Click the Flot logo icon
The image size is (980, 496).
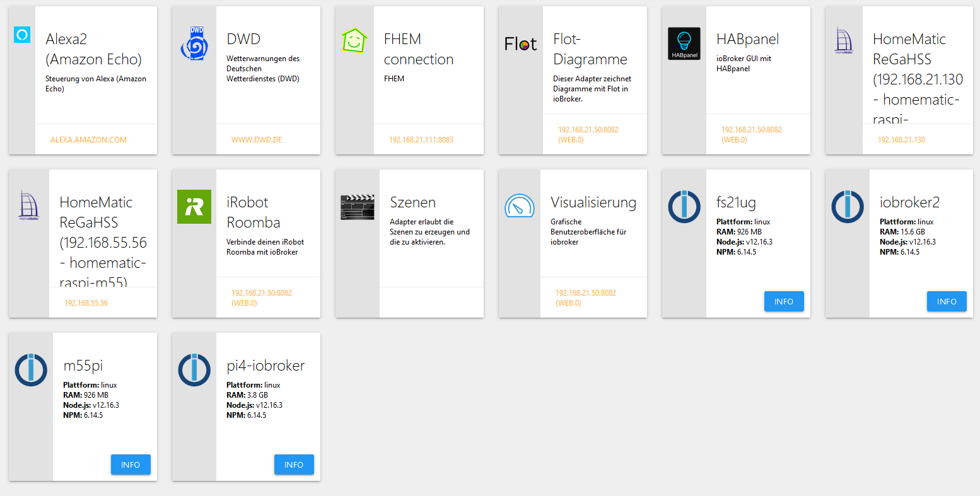(x=520, y=43)
